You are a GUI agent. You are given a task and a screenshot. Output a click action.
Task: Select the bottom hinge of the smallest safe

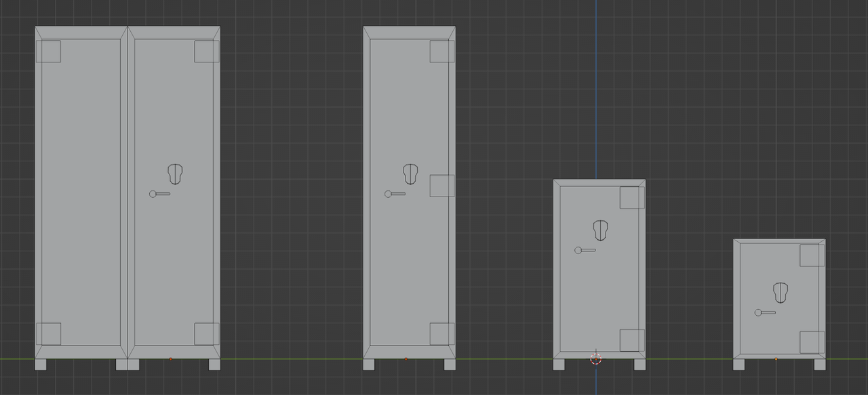(812, 342)
